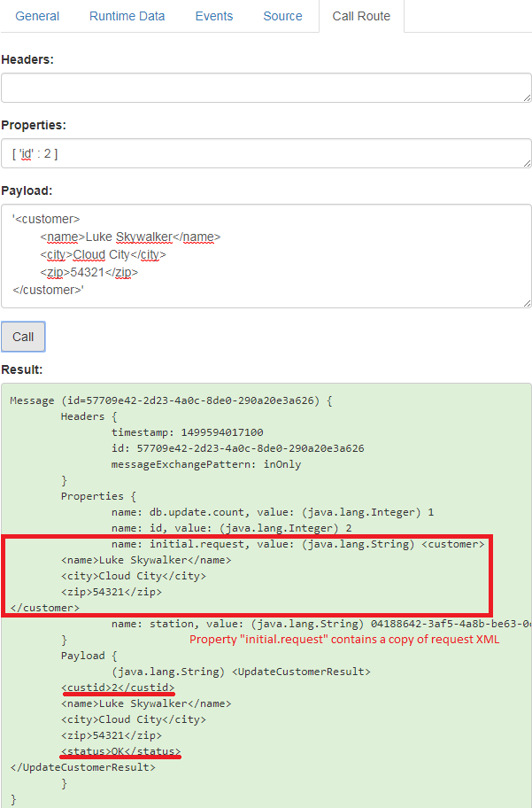Click the word 'Cloud' in Payload
This screenshot has height=808, width=532.
89,254
